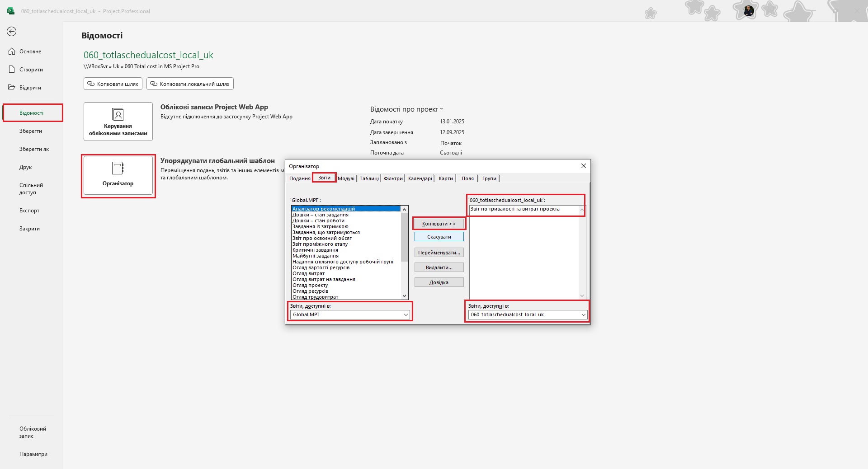This screenshot has height=469, width=868.
Task: Select Огляд витрат in list
Action: (x=346, y=273)
